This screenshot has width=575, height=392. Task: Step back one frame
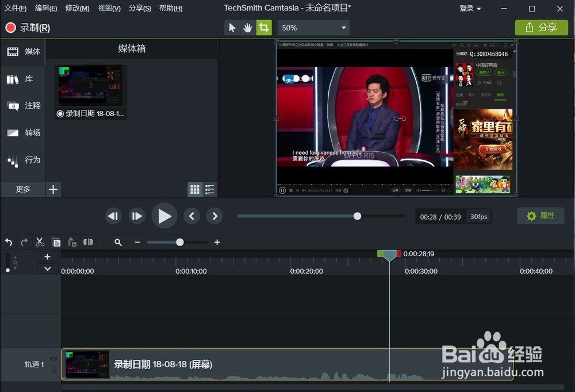click(x=113, y=216)
